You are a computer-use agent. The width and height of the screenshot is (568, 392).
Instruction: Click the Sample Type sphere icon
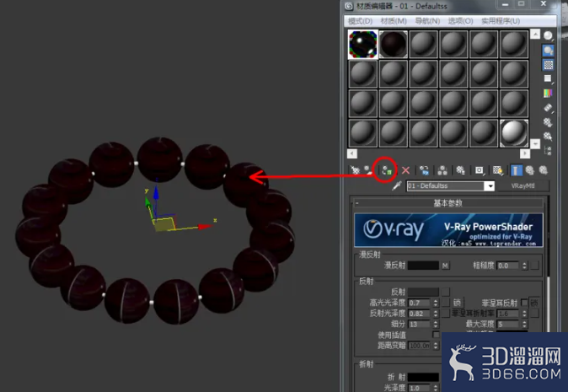coord(548,35)
